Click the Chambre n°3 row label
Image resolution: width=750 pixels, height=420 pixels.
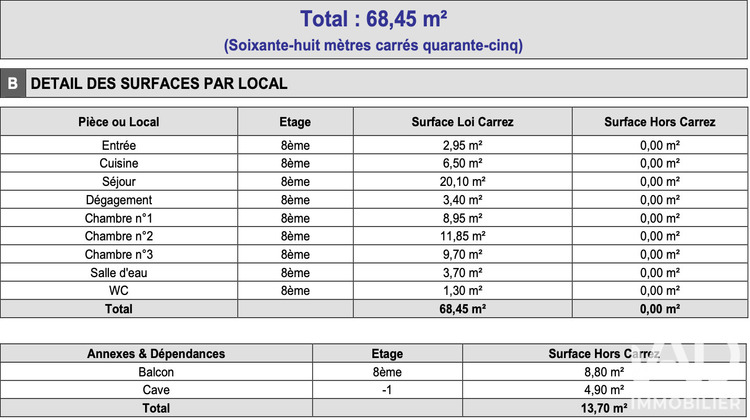119,254
